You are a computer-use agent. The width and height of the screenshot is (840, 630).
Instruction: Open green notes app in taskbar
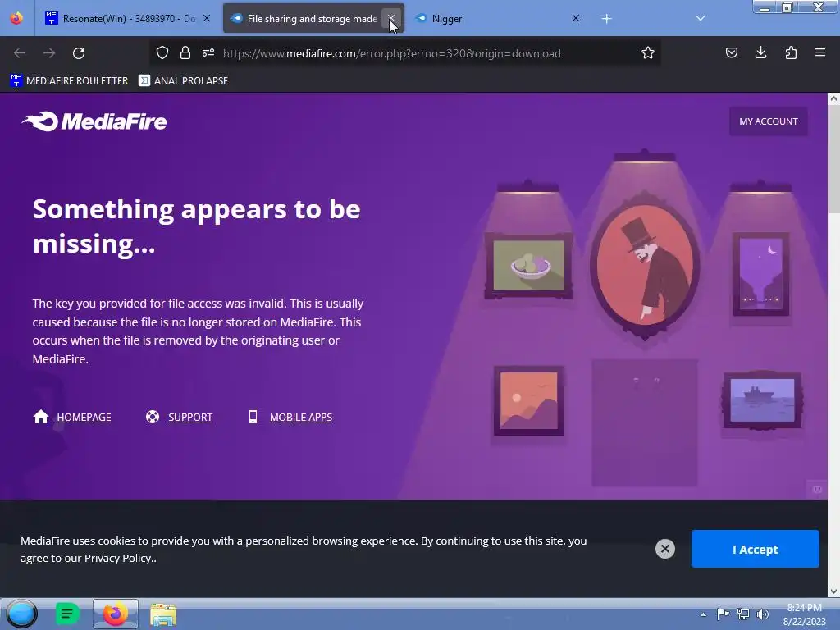[x=67, y=614]
